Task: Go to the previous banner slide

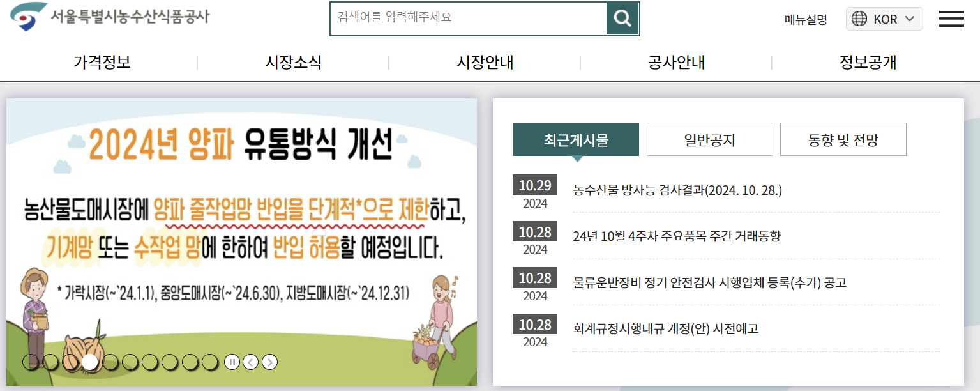Action: [x=251, y=362]
